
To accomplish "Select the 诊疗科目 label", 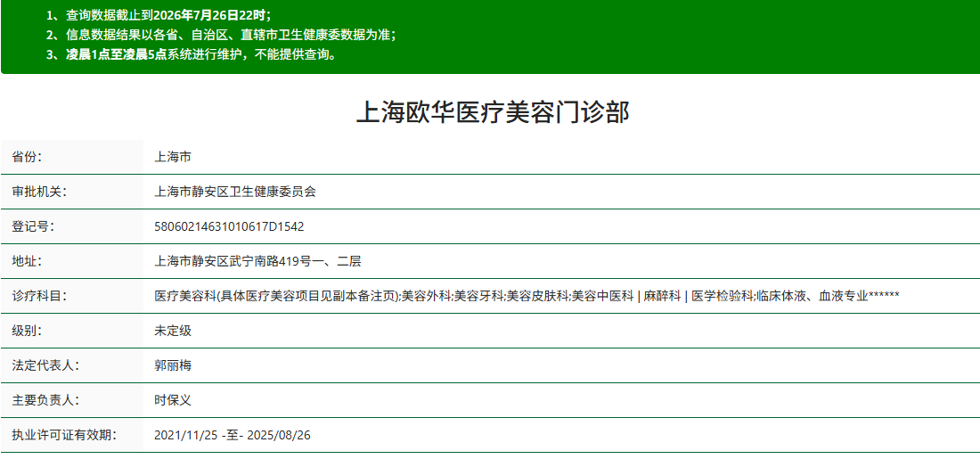I will point(38,296).
